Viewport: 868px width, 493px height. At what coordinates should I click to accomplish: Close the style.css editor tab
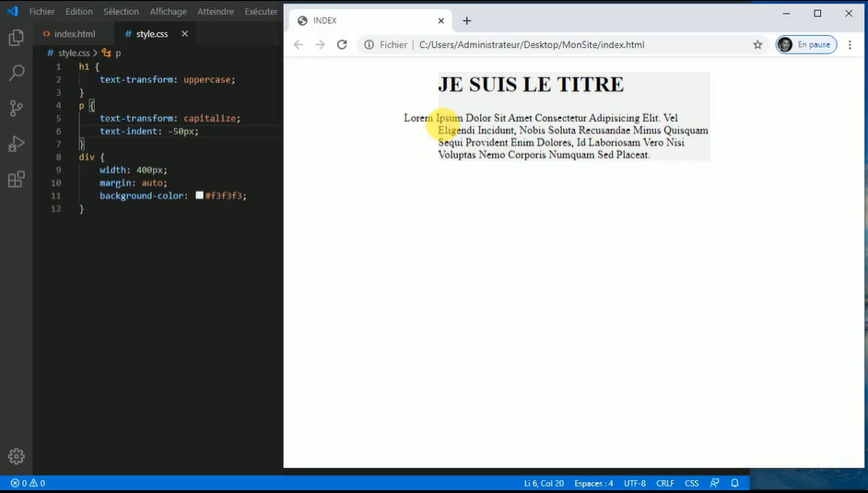(185, 34)
